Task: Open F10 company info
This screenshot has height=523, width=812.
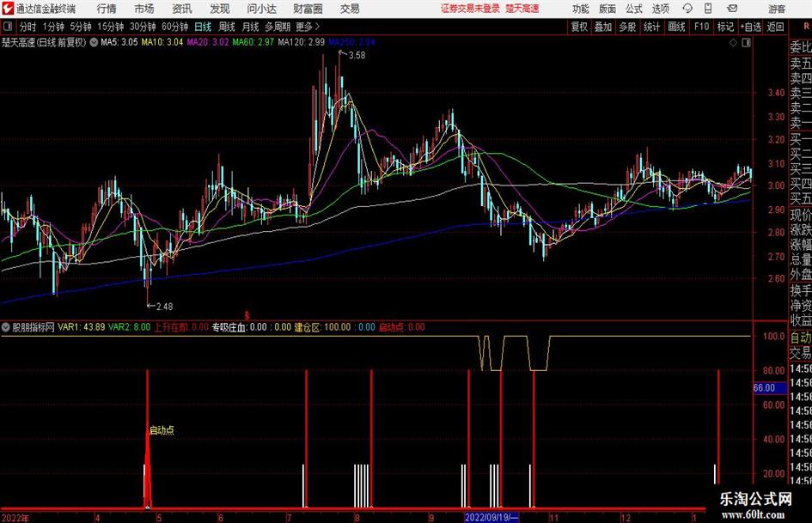Action: coord(701,27)
